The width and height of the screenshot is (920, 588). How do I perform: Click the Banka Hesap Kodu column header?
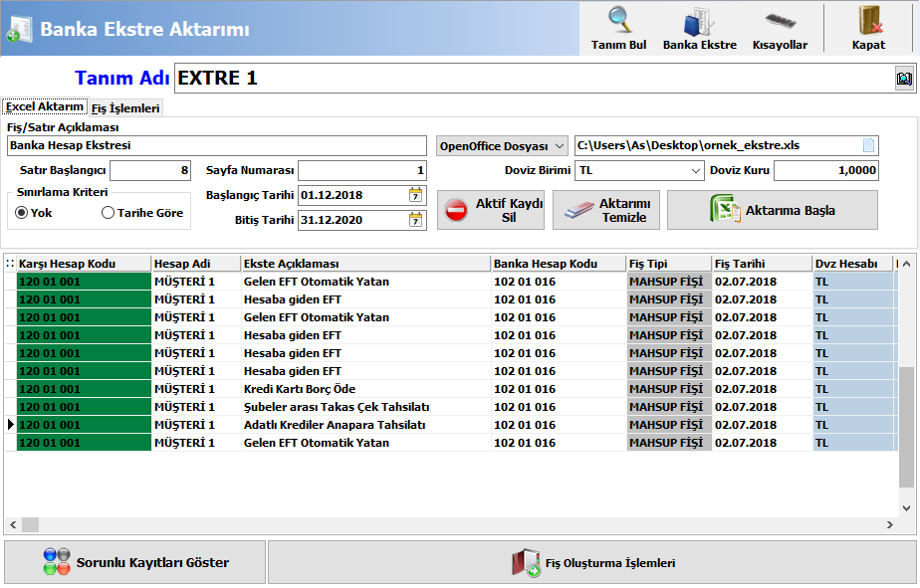[x=559, y=264]
